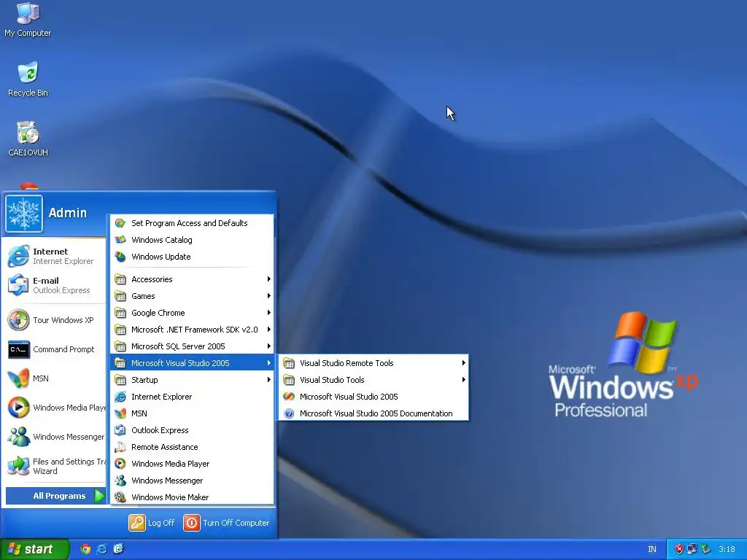This screenshot has height=560, width=747.
Task: Click the Safely Remove Hardware tray icon
Action: (x=705, y=550)
